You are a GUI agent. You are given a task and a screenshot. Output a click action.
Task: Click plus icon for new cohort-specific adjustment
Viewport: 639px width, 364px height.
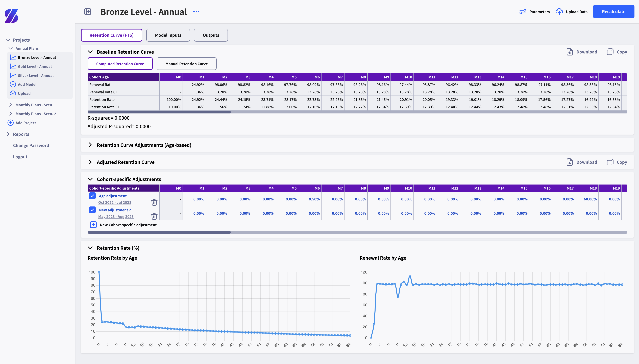pyautogui.click(x=93, y=225)
